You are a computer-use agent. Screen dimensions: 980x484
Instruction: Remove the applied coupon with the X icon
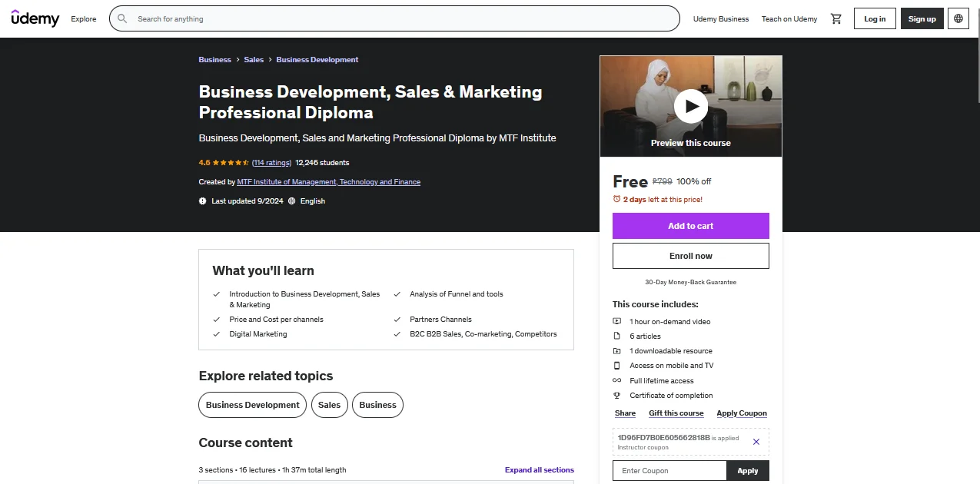click(756, 442)
